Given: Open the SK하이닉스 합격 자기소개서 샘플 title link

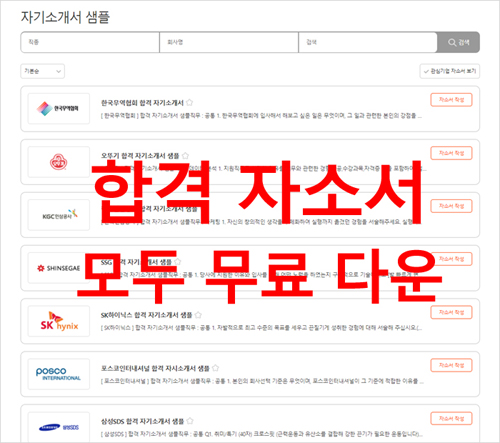Looking at the screenshot, I should [147, 315].
